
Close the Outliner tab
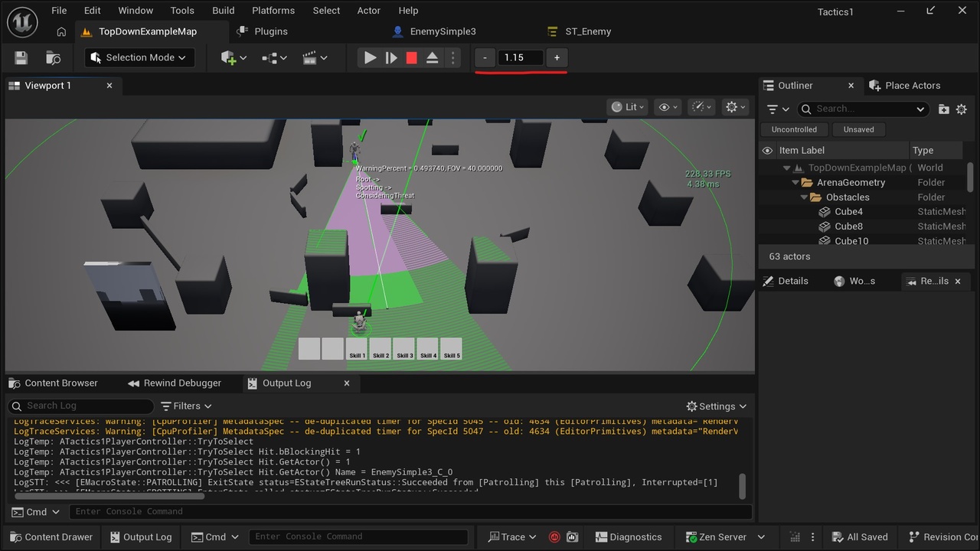(x=851, y=86)
